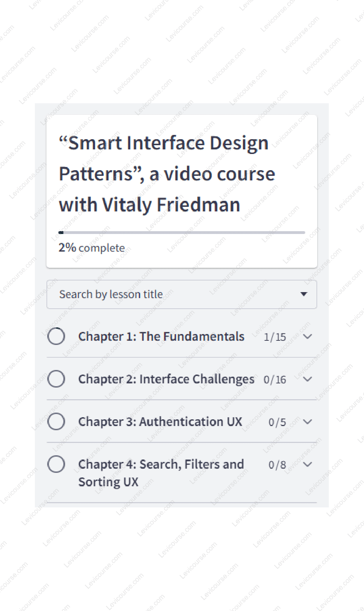Click the Chapter 4 completion circle
Screen dimensions: 364x611
pos(56,464)
